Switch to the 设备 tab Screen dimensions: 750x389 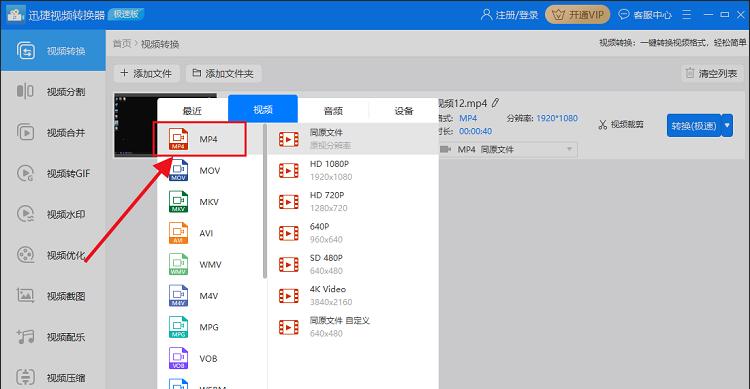coord(404,111)
